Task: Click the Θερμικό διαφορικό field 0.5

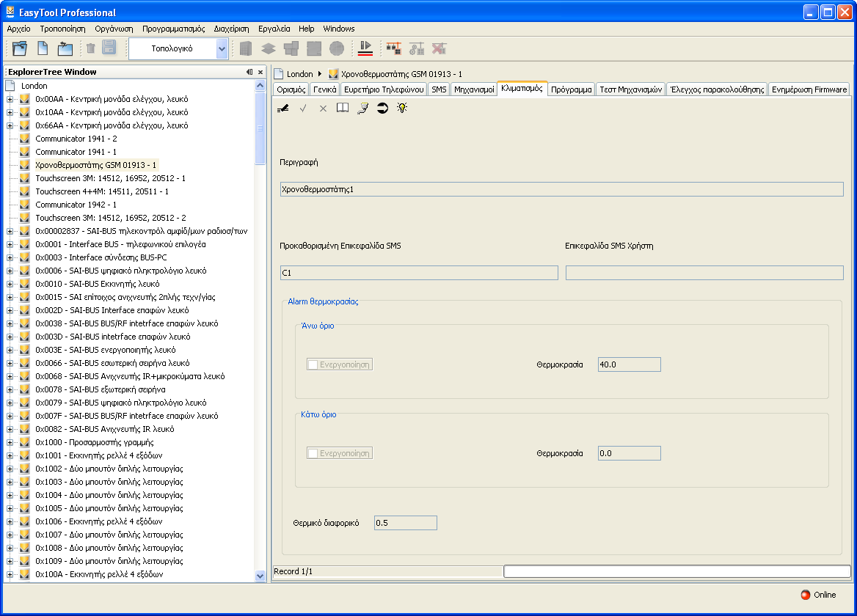Action: pos(405,523)
